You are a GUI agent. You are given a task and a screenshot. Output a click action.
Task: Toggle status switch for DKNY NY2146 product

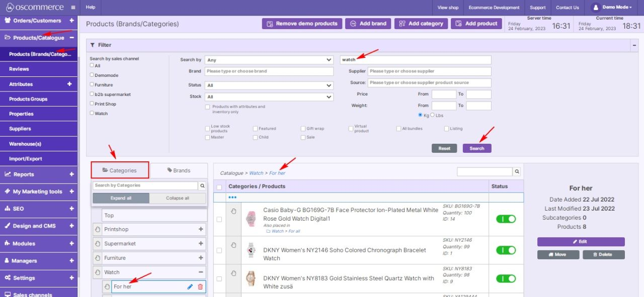[x=506, y=250]
